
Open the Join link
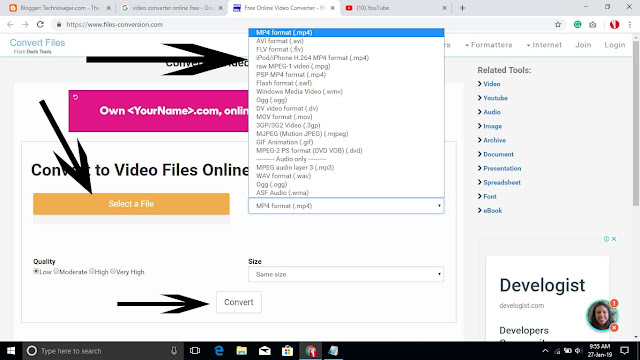(x=583, y=45)
